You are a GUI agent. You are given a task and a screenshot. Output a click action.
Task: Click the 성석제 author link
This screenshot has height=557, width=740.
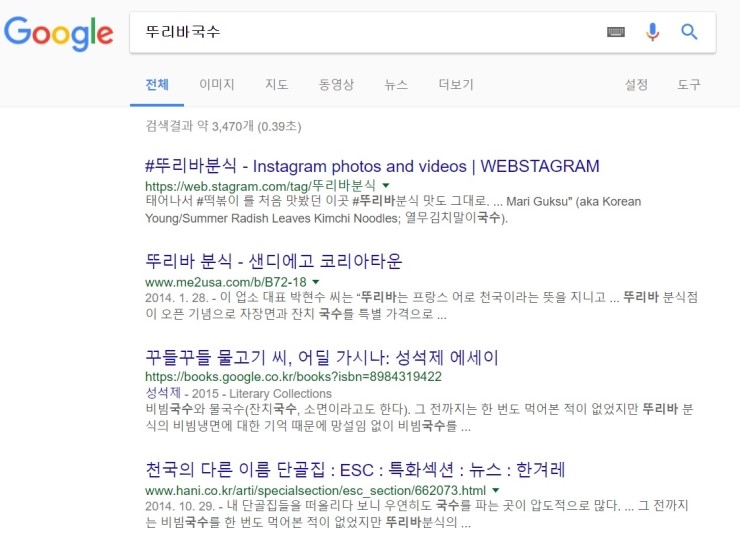[163, 393]
